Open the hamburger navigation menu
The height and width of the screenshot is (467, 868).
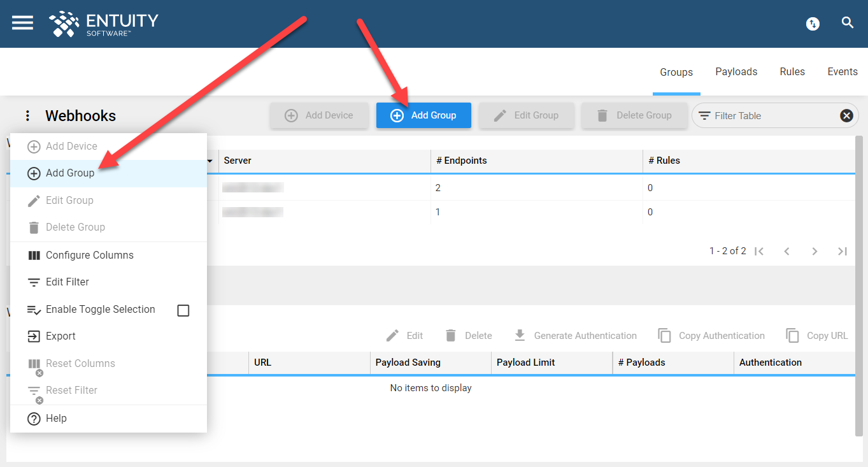click(x=22, y=22)
